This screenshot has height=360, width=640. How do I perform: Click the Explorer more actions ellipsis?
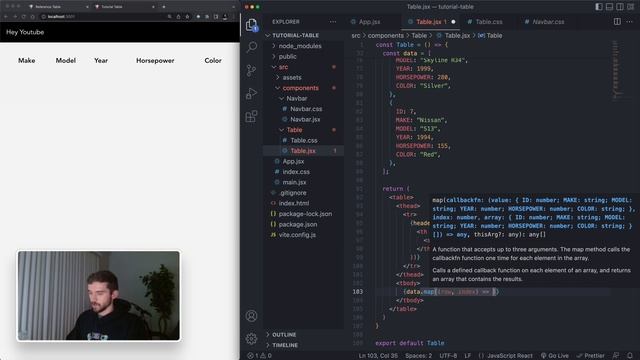(333, 22)
